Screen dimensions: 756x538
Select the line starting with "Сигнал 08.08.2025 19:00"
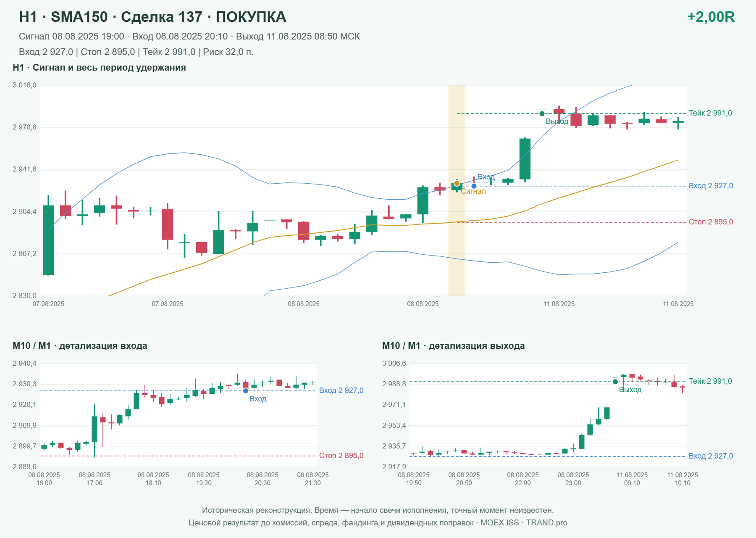click(189, 37)
